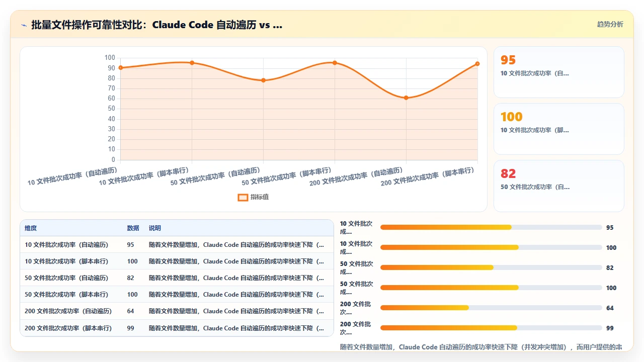Toggle the 指标值 legend swatch under the chart

point(243,197)
